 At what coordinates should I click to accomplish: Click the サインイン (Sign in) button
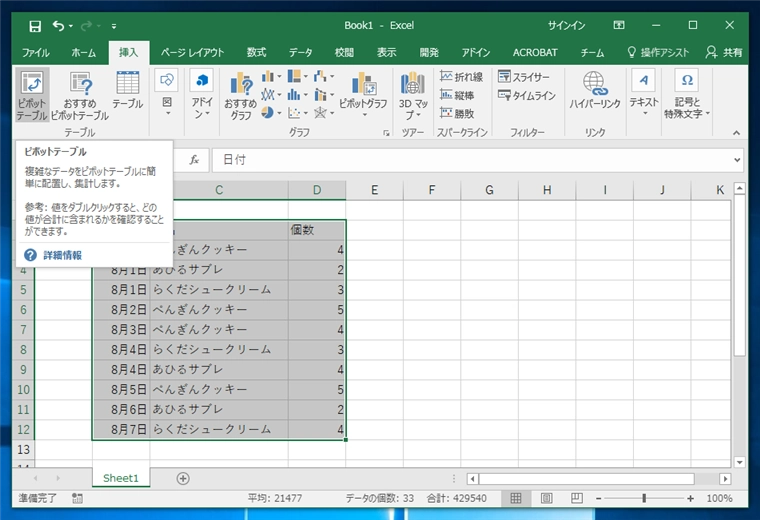(566, 25)
